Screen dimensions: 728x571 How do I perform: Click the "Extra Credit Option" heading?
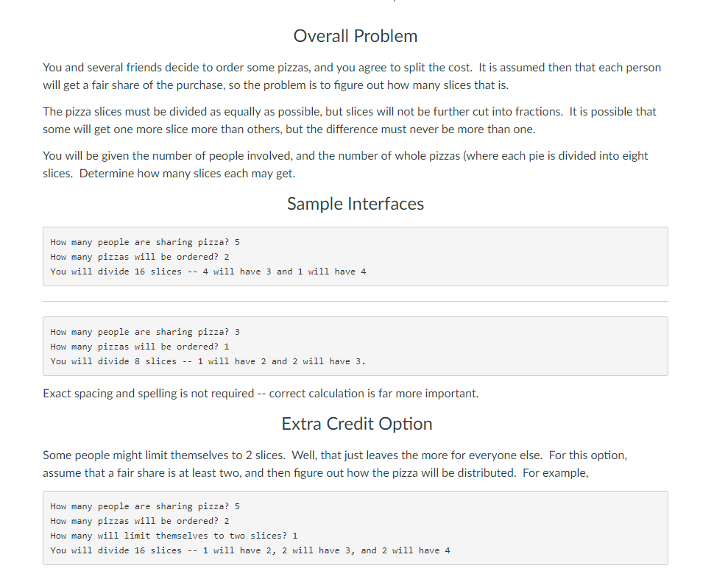[356, 424]
